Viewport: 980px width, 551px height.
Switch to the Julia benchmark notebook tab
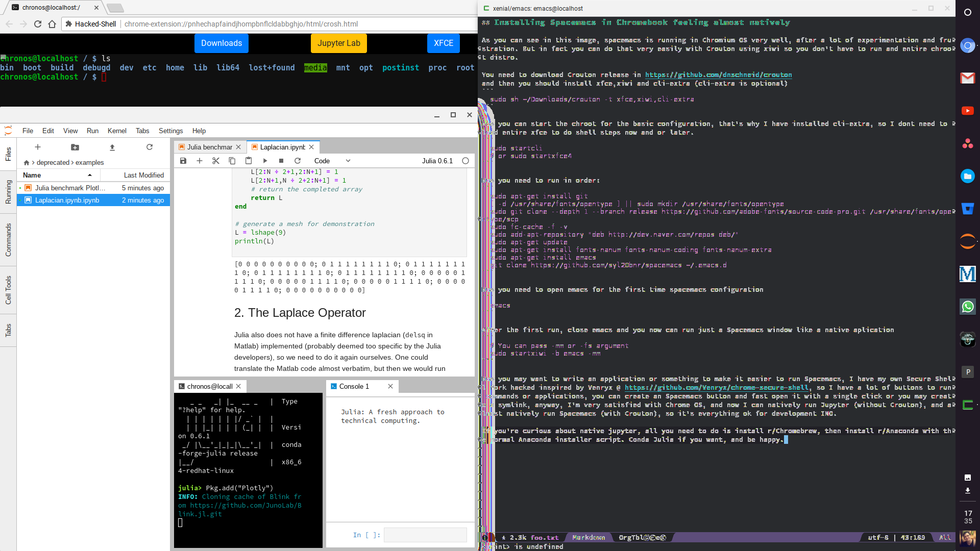coord(209,147)
